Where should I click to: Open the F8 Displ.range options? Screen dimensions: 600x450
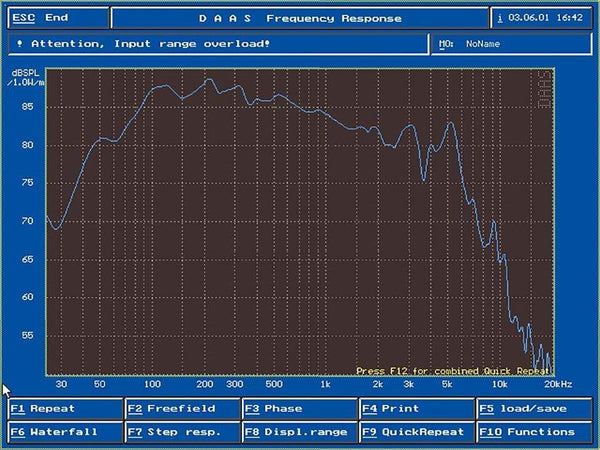click(x=298, y=432)
